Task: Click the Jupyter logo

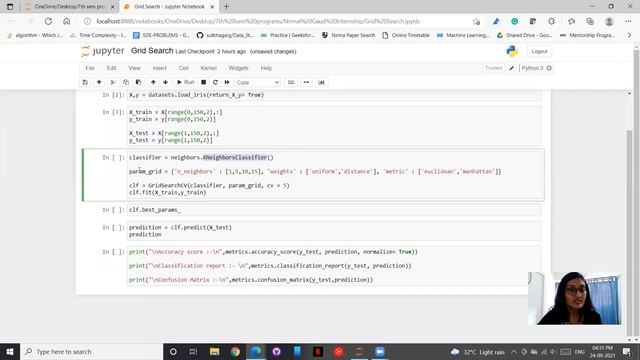Action: (x=102, y=51)
